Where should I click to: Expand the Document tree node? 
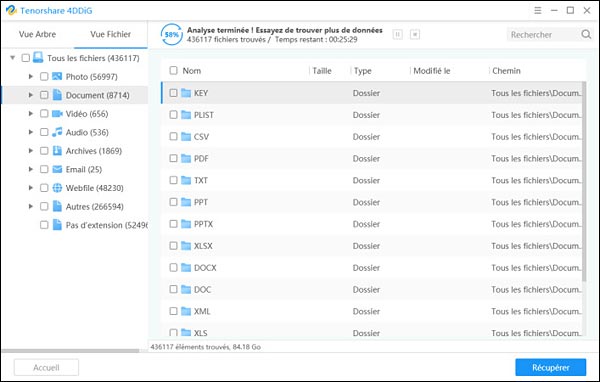click(31, 95)
